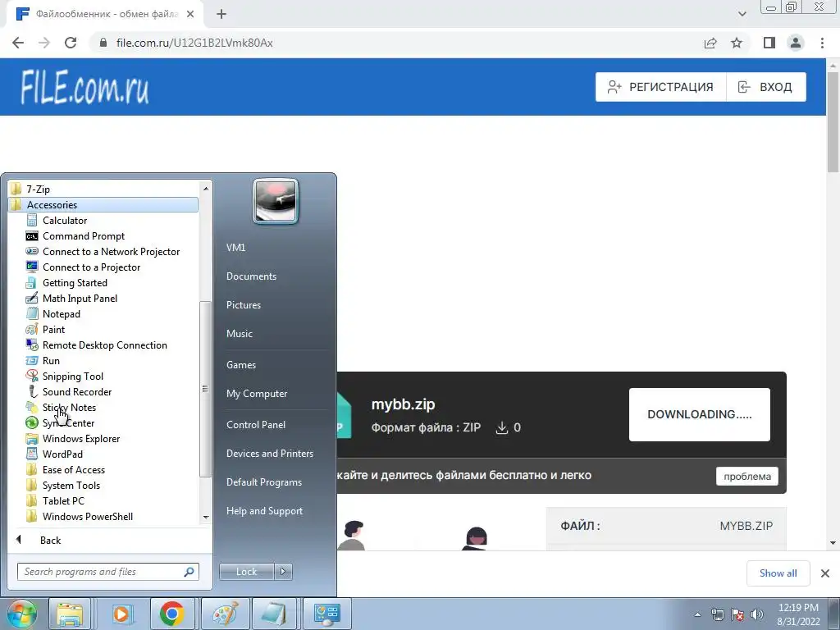840x630 pixels.
Task: Expand the 7-Zip folder
Action: click(x=38, y=189)
